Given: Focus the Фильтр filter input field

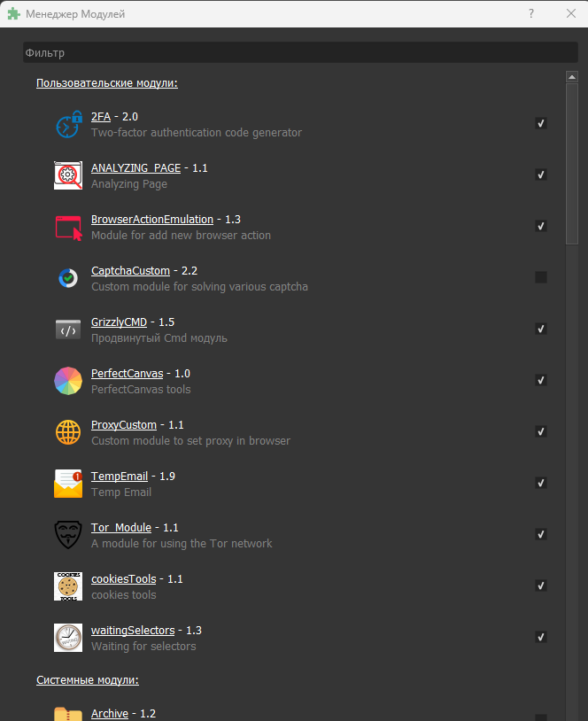Looking at the screenshot, I should click(x=300, y=52).
